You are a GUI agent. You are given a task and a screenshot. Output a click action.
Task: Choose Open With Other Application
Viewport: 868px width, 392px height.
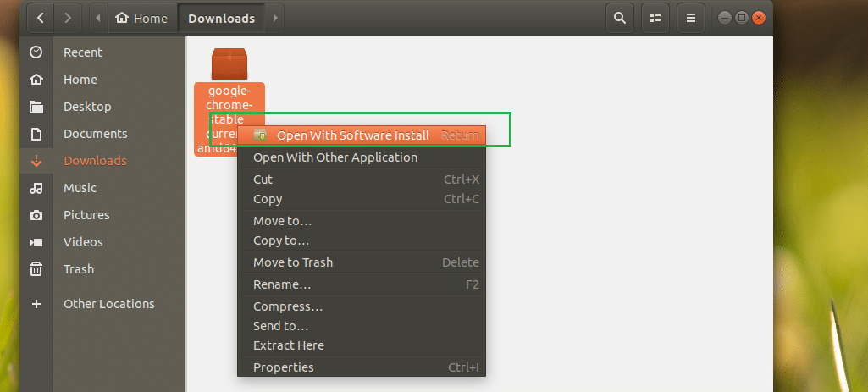[362, 157]
